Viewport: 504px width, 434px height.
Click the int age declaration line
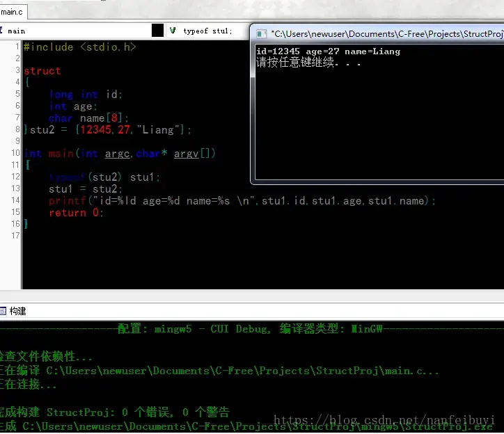point(73,106)
